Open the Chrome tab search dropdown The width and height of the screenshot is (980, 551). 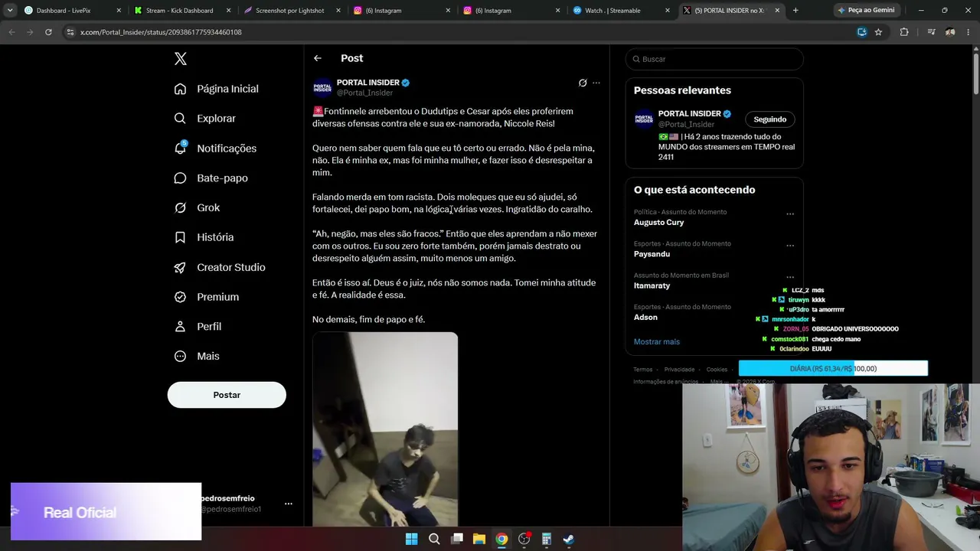(x=10, y=11)
